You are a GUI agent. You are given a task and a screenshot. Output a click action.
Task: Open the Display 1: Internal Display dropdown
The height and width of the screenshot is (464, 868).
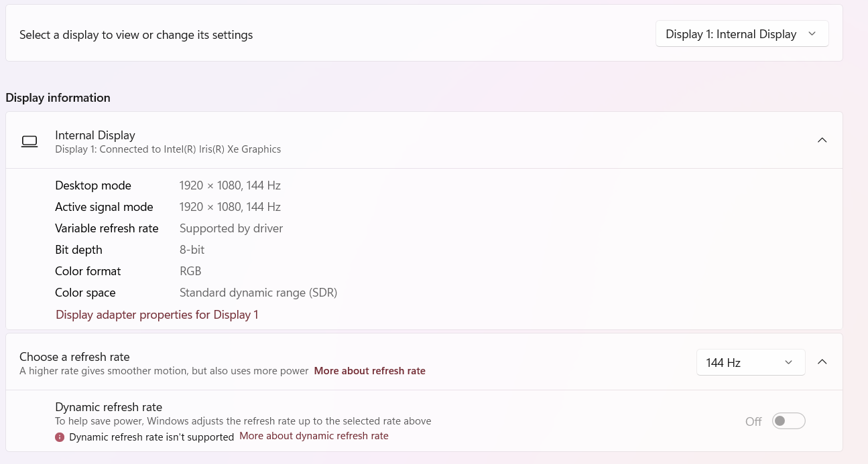742,33
